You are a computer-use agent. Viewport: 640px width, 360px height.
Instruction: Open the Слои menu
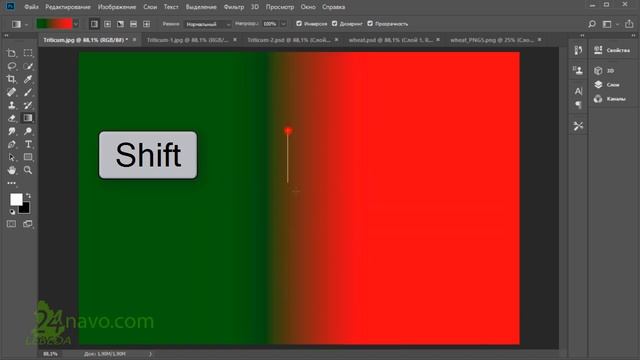coord(150,7)
